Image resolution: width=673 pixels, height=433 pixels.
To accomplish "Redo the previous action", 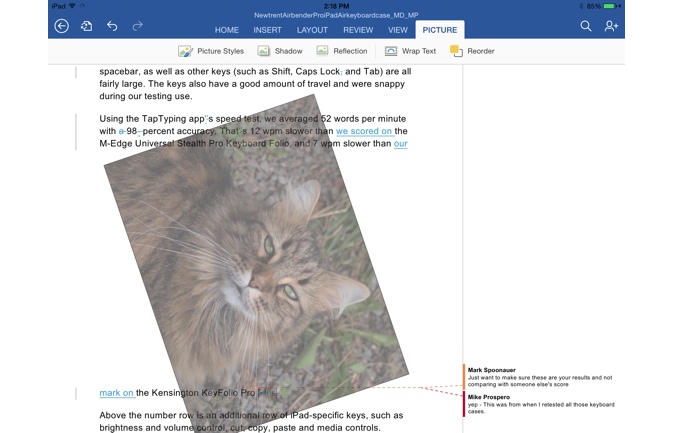I will (137, 26).
